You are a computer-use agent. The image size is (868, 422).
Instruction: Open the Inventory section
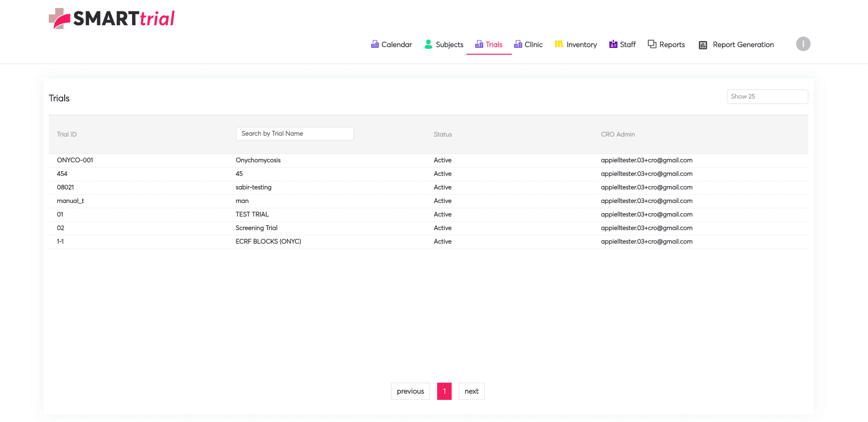tap(581, 44)
